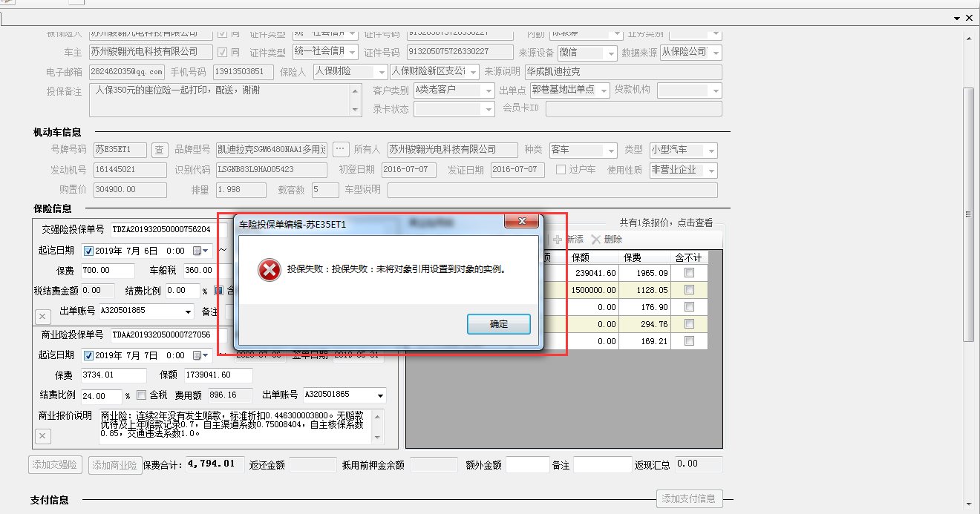Image resolution: width=980 pixels, height=514 pixels.
Task: Click 确定 in the error dialog
Action: (x=499, y=324)
